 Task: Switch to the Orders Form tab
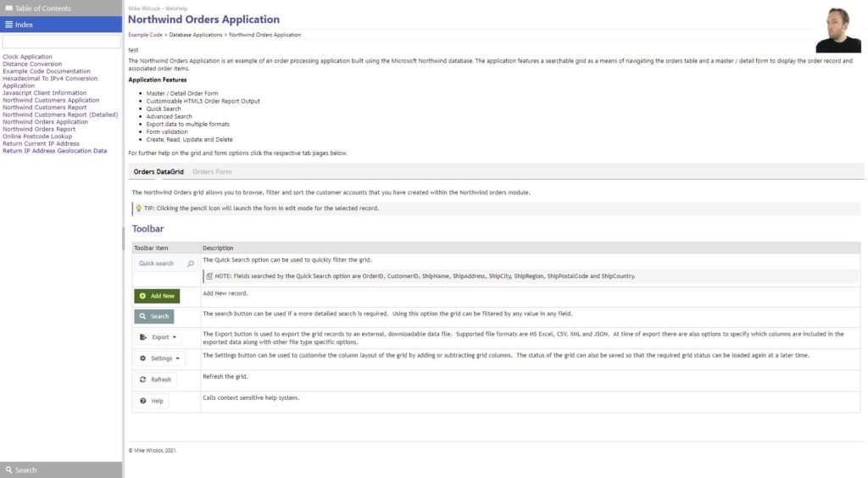[212, 172]
